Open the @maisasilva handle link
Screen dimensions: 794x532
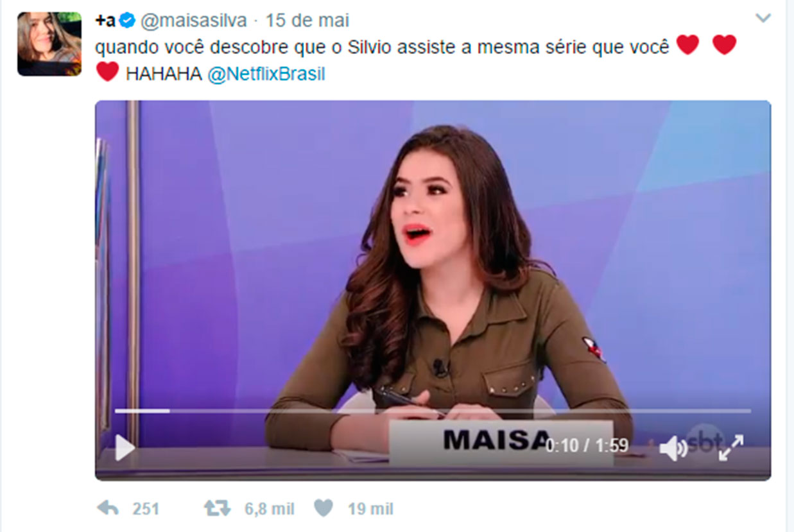click(x=193, y=21)
